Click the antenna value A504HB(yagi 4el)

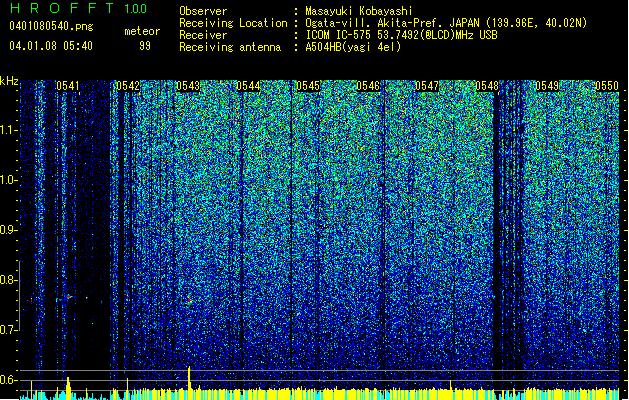click(353, 47)
